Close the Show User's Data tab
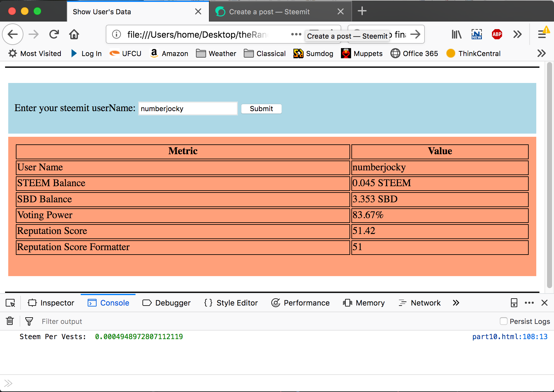 198,12
